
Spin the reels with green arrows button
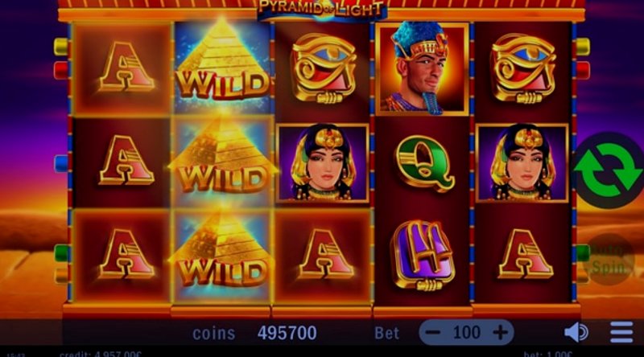click(x=608, y=170)
